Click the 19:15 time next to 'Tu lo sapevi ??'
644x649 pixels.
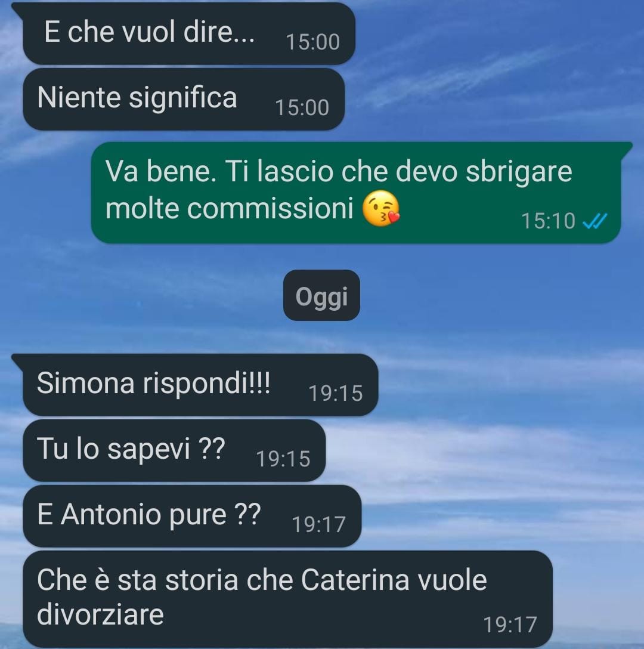point(283,459)
